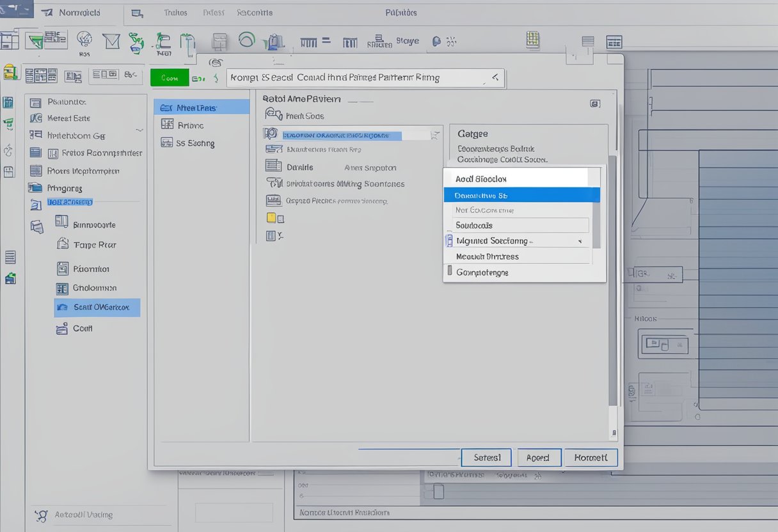Click the small icon at dialog top-right corner
778x532 pixels.
594,103
